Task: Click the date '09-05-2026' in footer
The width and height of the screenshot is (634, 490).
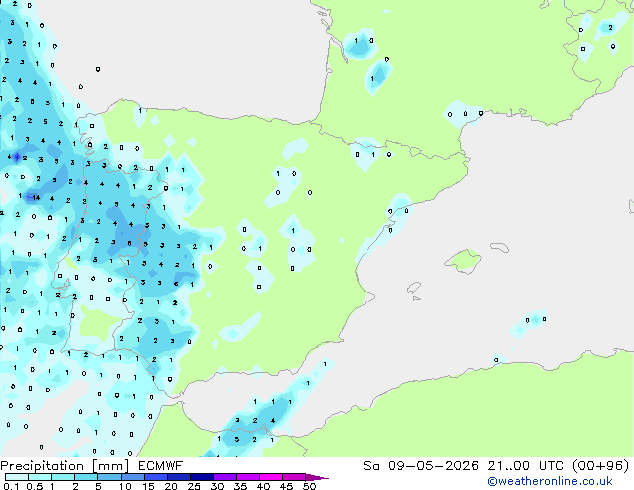Action: [433, 466]
